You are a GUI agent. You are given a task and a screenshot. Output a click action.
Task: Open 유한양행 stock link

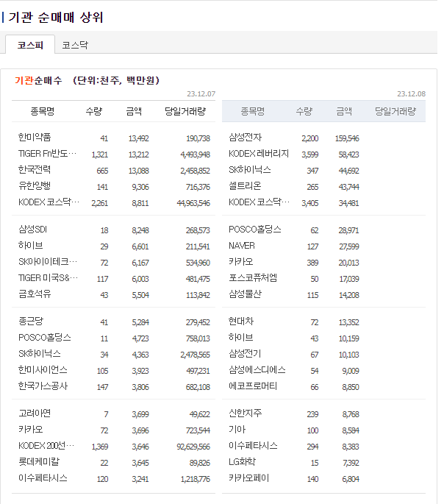[x=35, y=186]
